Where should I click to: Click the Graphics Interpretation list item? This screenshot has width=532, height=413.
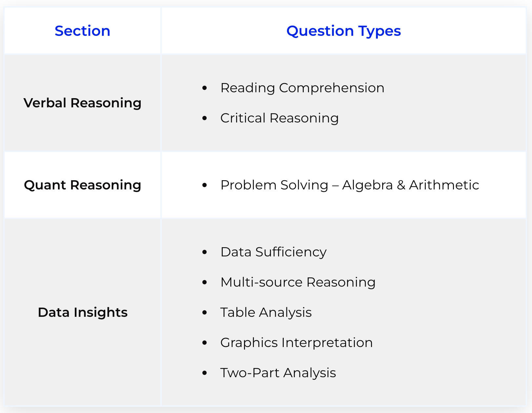297,342
